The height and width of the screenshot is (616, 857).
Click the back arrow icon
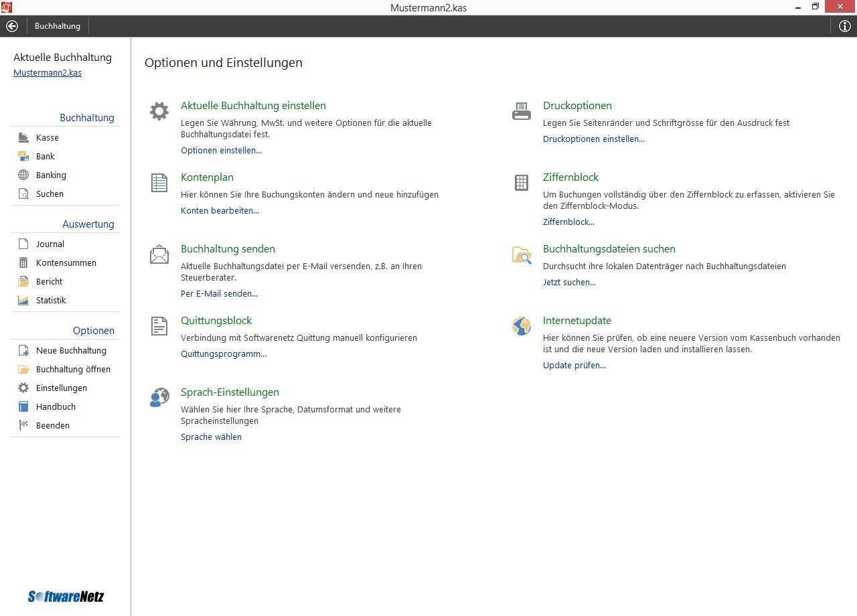click(x=11, y=26)
